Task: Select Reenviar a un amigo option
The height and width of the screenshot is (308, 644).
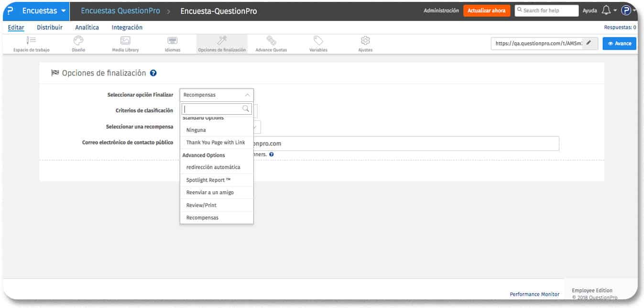Action: [x=217, y=192]
